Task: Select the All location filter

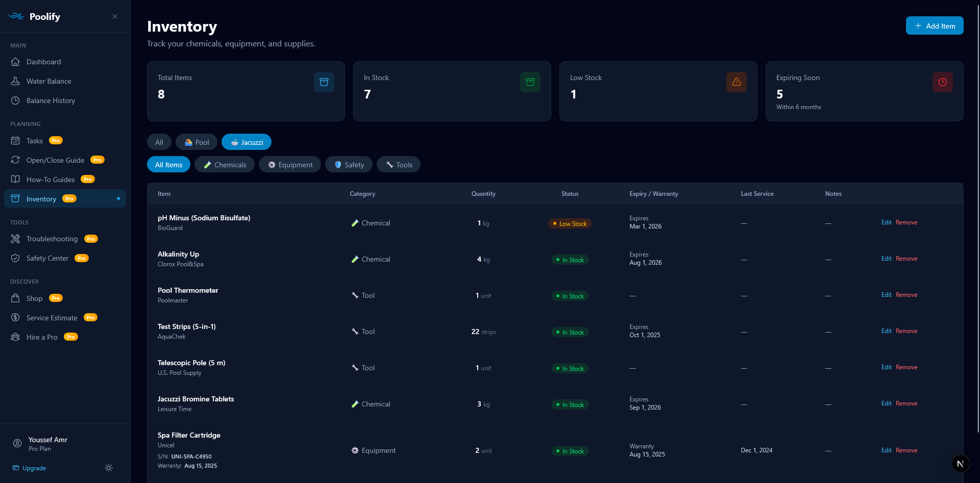Action: pos(159,142)
